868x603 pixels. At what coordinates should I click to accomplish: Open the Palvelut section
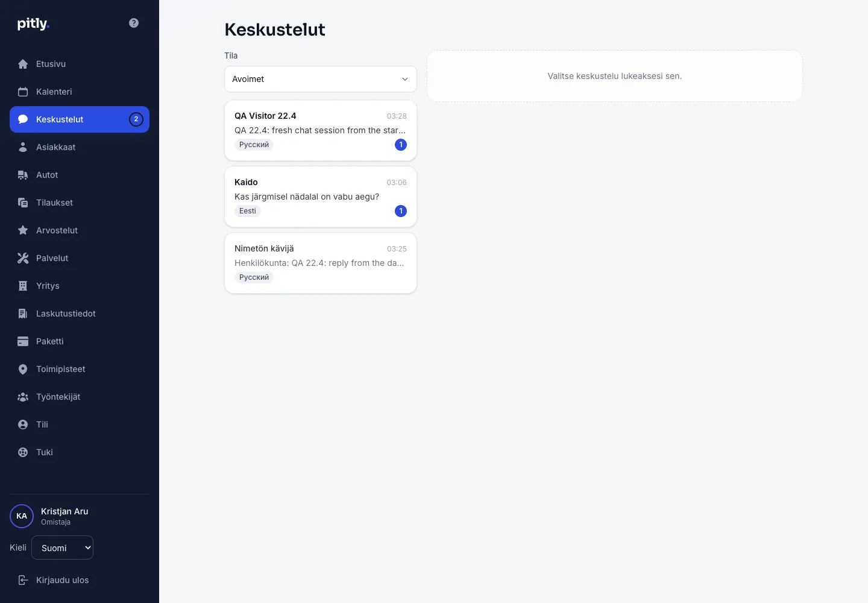[x=80, y=258]
